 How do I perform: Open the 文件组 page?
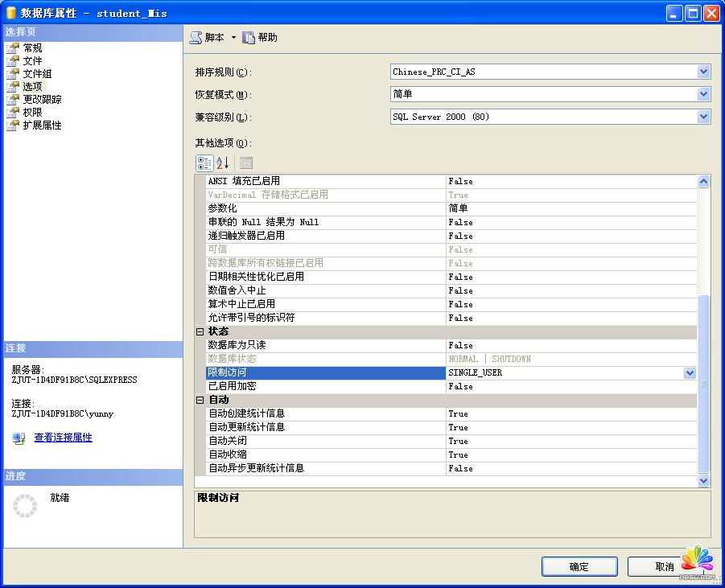coord(37,74)
